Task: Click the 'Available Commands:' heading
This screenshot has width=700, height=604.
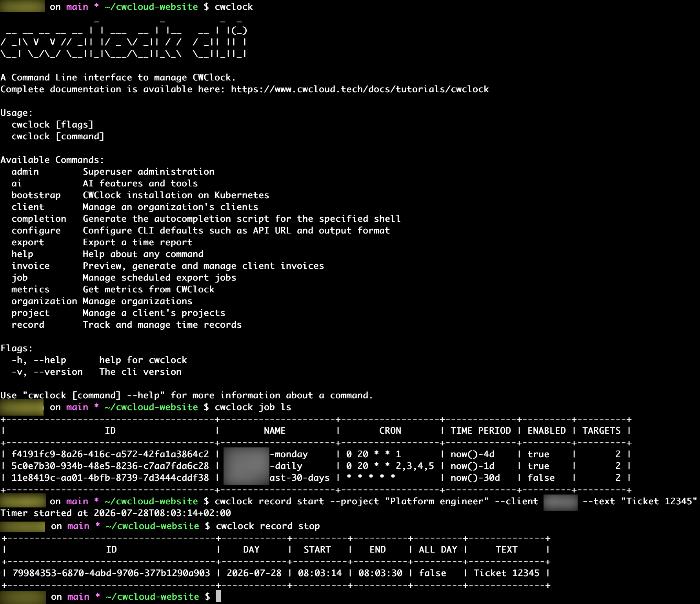Action: coord(53,160)
